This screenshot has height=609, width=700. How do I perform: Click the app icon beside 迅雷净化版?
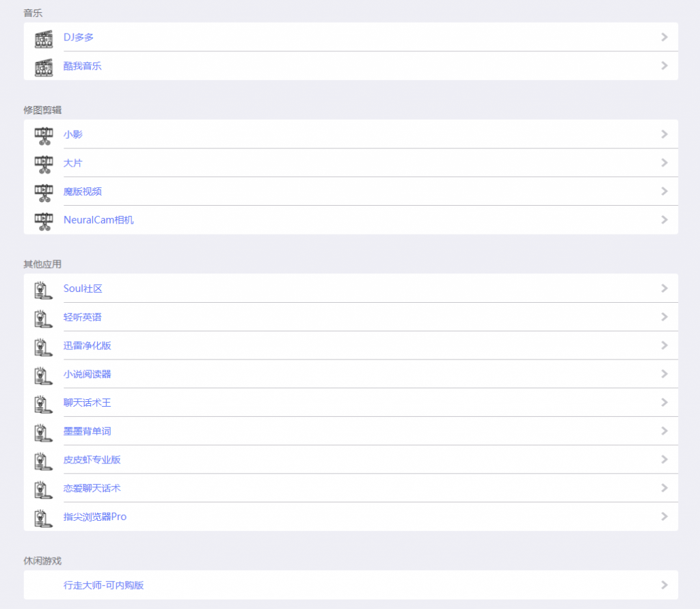point(43,347)
